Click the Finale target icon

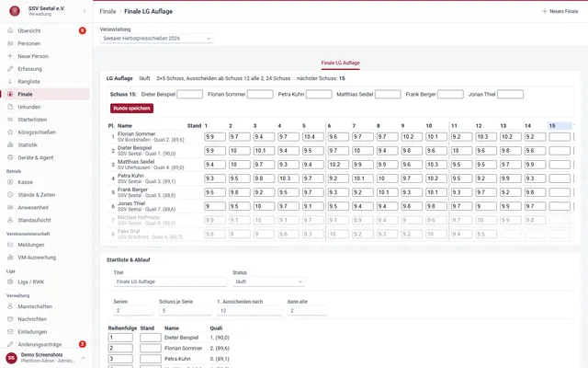click(x=10, y=94)
